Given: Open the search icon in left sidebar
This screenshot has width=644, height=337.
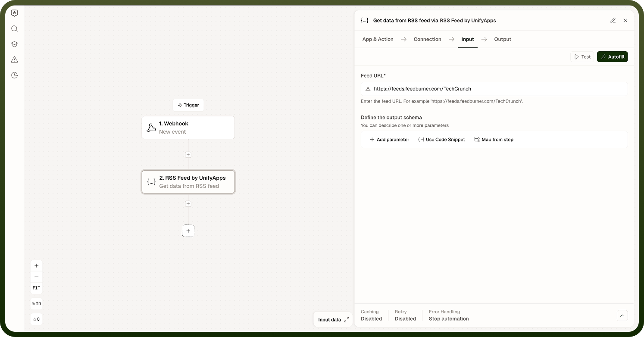Looking at the screenshot, I should (x=15, y=29).
